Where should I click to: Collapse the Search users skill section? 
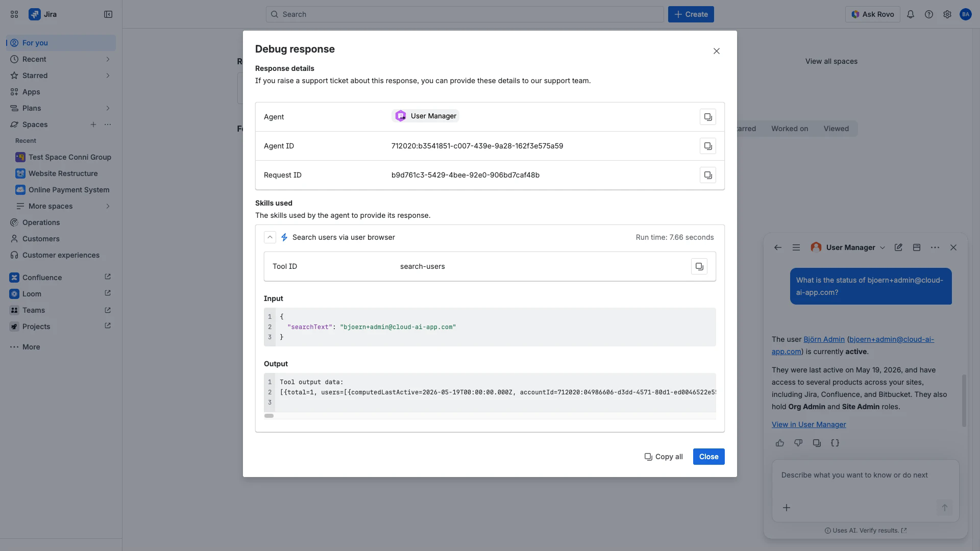point(270,237)
